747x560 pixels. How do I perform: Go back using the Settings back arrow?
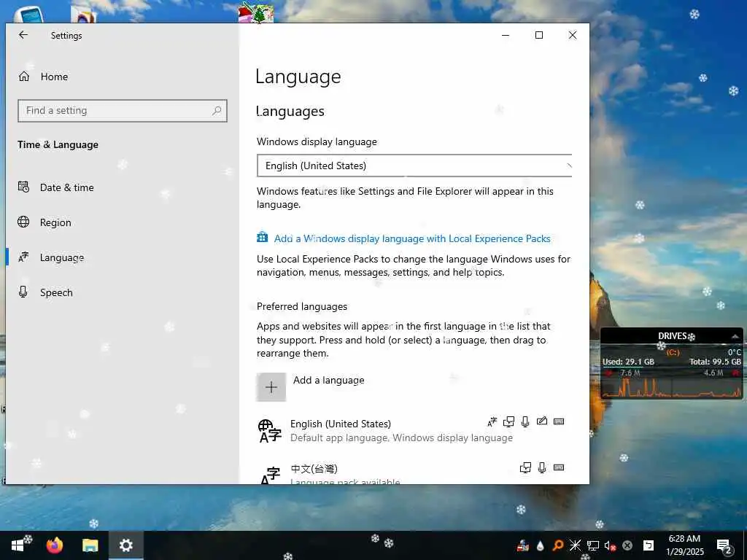(23, 35)
